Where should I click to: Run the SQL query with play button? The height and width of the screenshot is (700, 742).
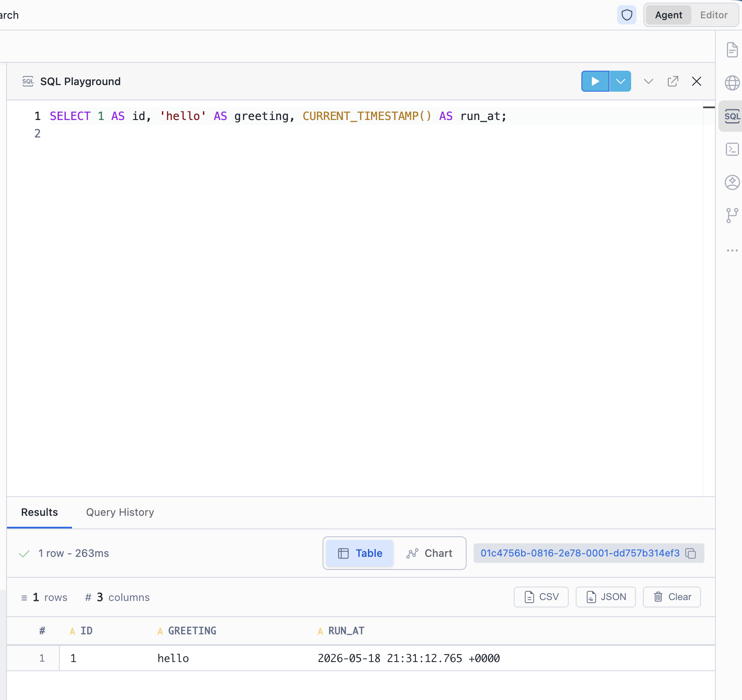tap(595, 81)
